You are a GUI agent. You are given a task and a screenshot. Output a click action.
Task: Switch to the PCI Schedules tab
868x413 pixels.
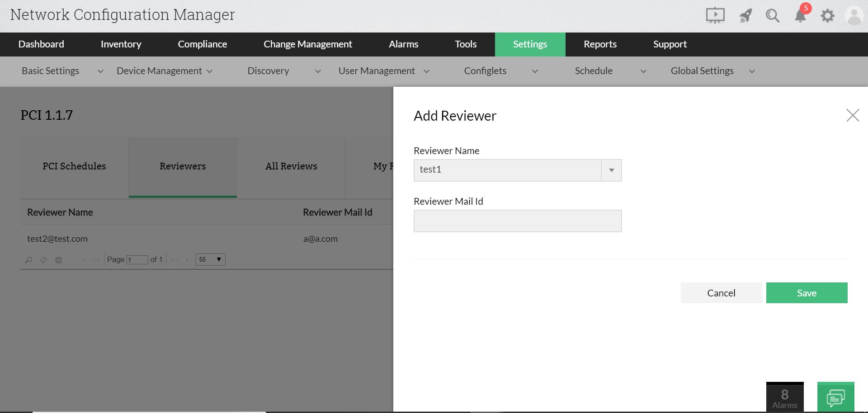pyautogui.click(x=74, y=166)
